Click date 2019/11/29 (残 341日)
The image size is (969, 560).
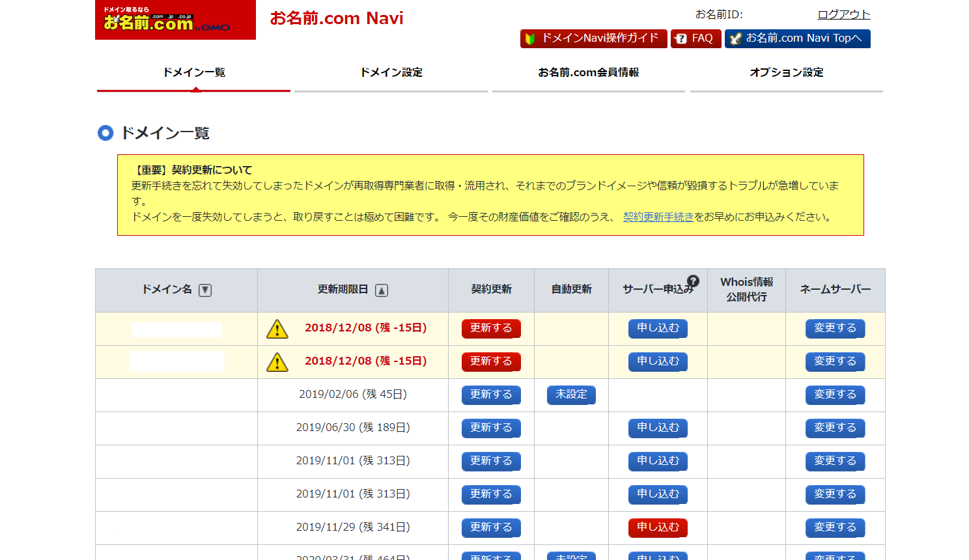tap(353, 527)
